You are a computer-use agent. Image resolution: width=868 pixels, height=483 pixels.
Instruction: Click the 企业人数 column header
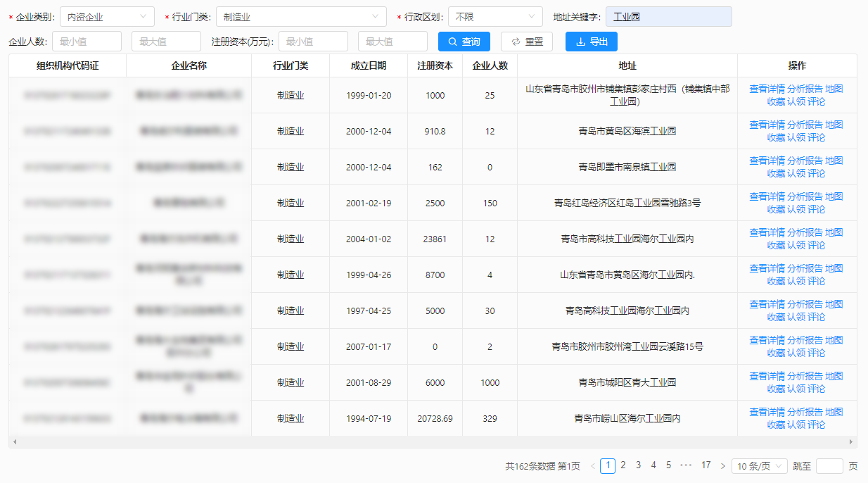pos(490,65)
